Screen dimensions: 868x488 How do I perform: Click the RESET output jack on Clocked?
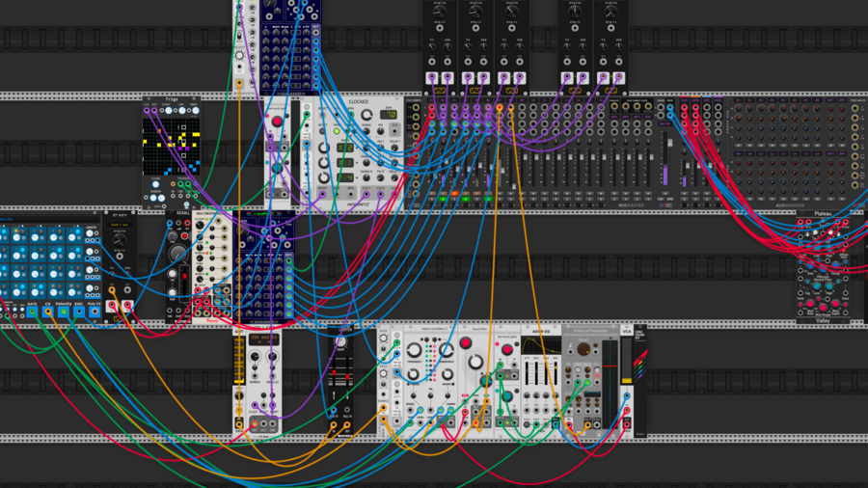(323, 194)
